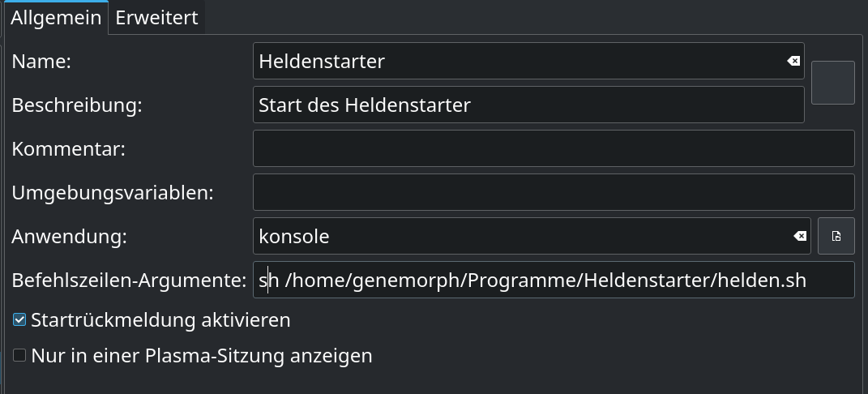Focus the empty Kommentar field
Screen dimensions: 868x394
pos(554,148)
